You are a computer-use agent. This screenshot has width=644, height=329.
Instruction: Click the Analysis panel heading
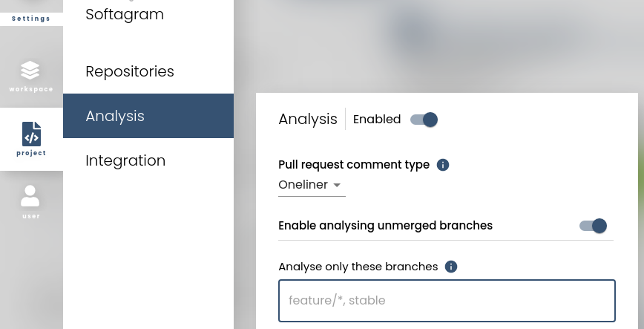(x=307, y=119)
